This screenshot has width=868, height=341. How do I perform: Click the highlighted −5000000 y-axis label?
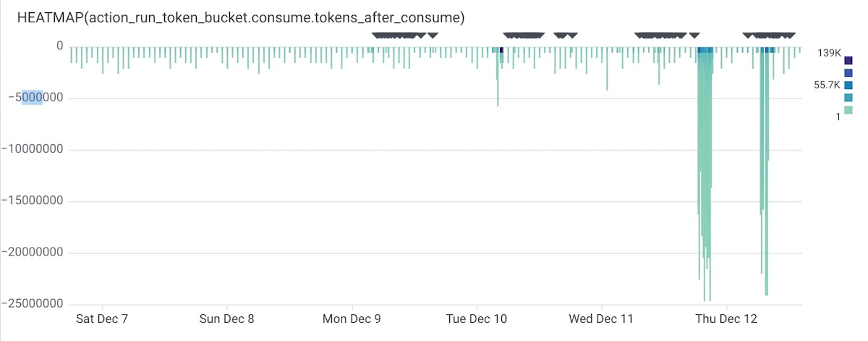33,98
